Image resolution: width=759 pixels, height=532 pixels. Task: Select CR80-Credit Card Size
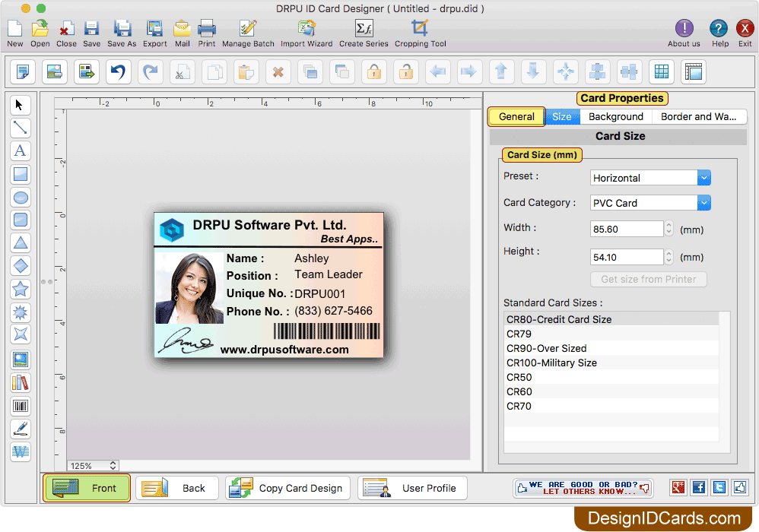[611, 319]
